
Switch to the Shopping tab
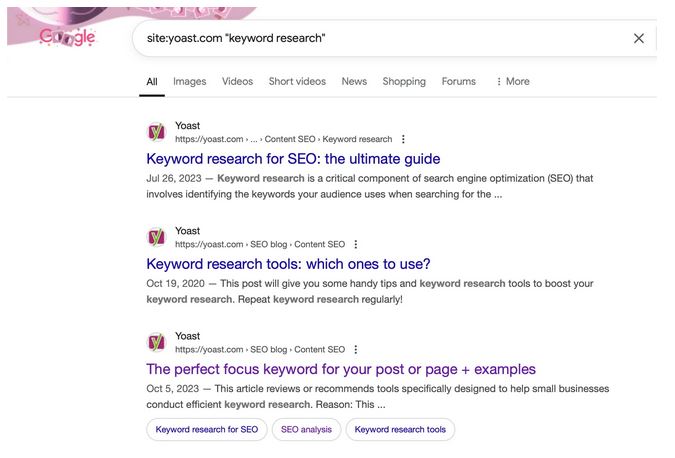(404, 82)
